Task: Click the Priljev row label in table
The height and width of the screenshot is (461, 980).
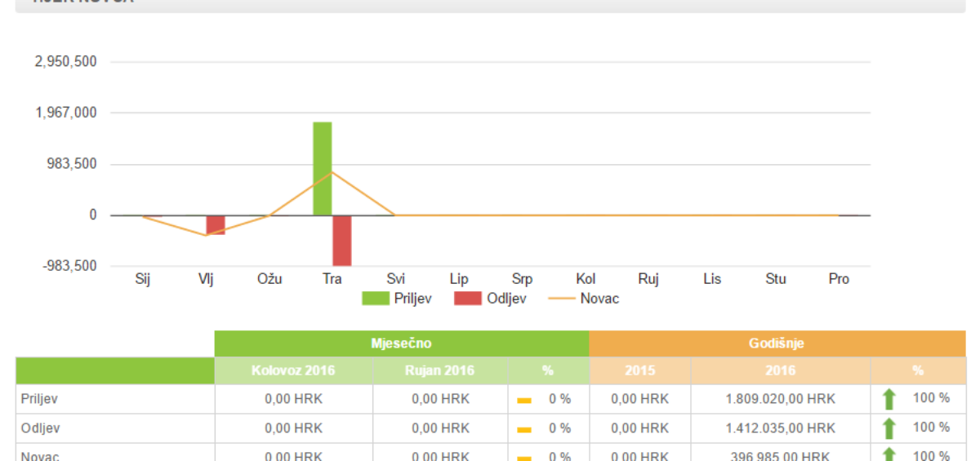Action: coord(38,399)
